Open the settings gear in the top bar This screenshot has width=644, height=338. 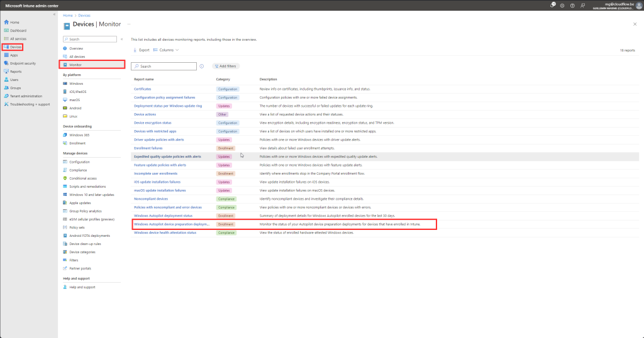(x=562, y=6)
